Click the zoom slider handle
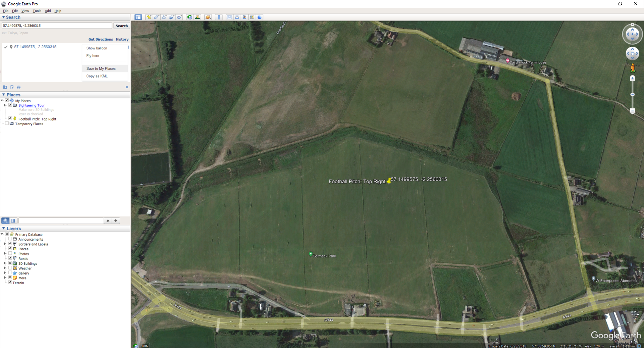Viewport: 644px width, 348px height. [x=633, y=95]
